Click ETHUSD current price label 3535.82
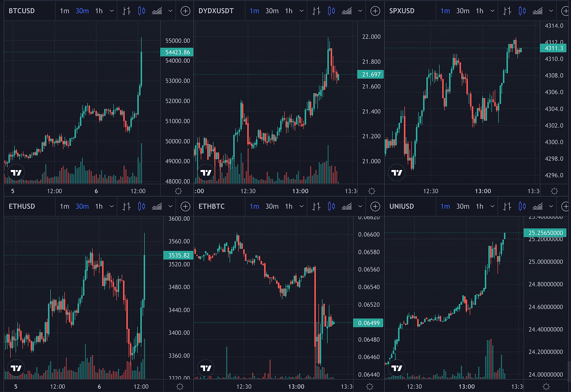The image size is (571, 392). tap(178, 255)
